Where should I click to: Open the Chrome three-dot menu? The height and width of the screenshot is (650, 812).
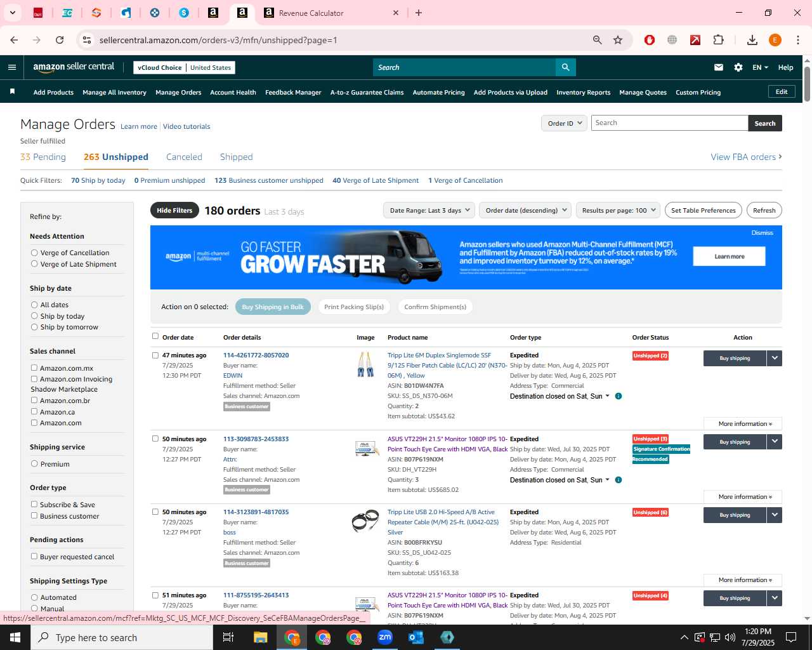tap(798, 40)
